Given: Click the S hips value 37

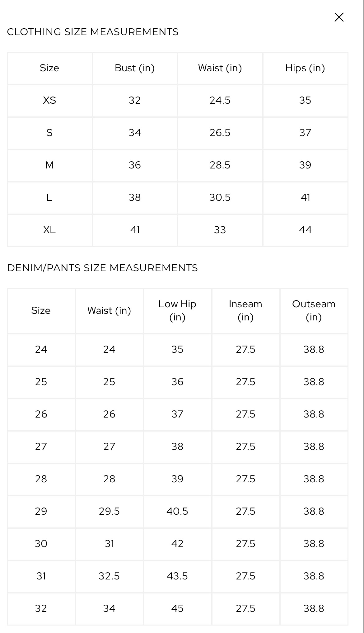Looking at the screenshot, I should pos(305,133).
